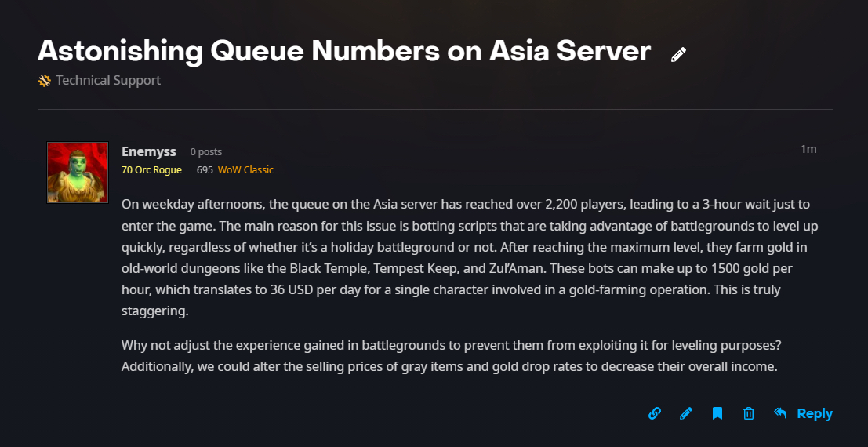This screenshot has width=868, height=447.
Task: Click the "0 posts" count
Action: click(206, 152)
